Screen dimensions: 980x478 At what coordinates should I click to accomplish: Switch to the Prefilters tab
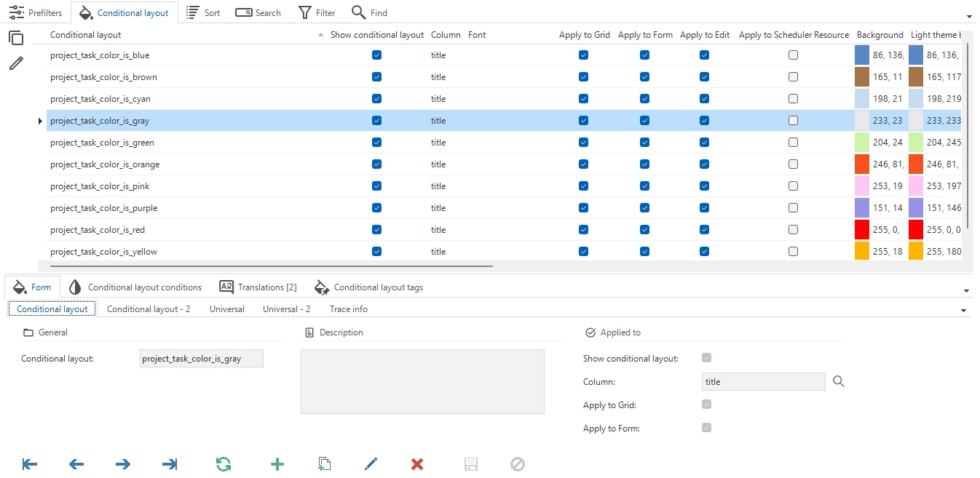pyautogui.click(x=36, y=12)
